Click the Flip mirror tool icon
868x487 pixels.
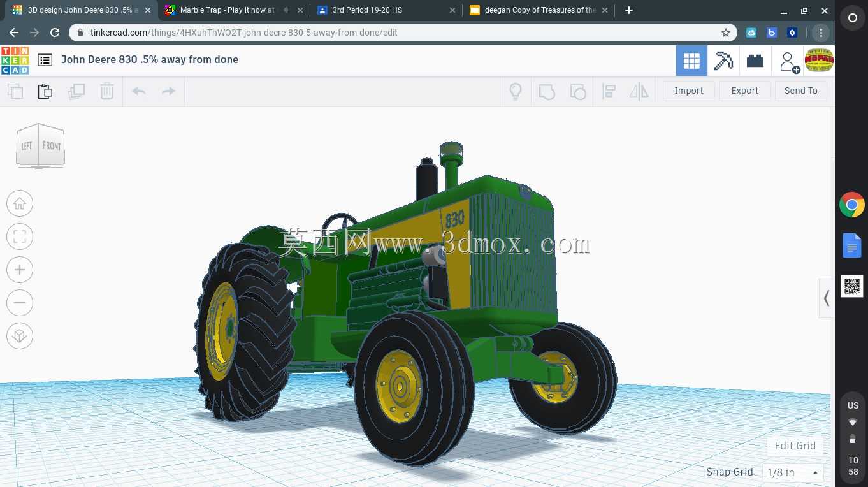click(x=639, y=91)
